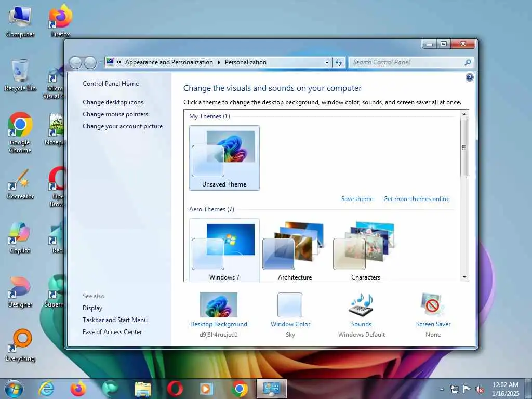Screen dimensions: 532x399
Task: Open the Sounds keyboard icon
Action: (x=361, y=304)
